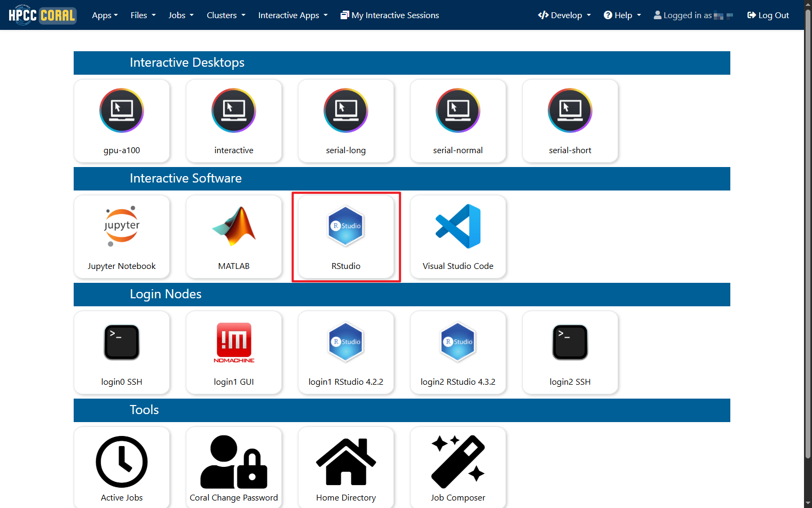Launch the gpu-a100 interactive desktop icon

pyautogui.click(x=122, y=110)
